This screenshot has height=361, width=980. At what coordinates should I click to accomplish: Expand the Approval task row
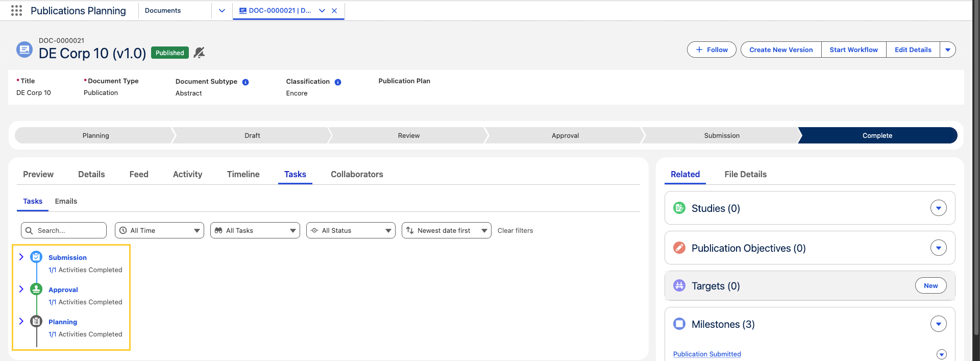click(x=21, y=289)
